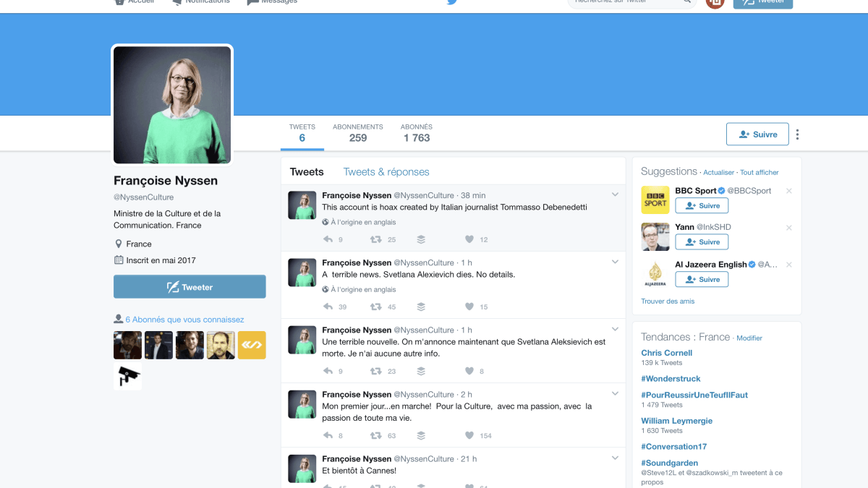Viewport: 868px width, 488px height.
Task: Open more options three-dot menu beside Suivre
Action: point(797,134)
